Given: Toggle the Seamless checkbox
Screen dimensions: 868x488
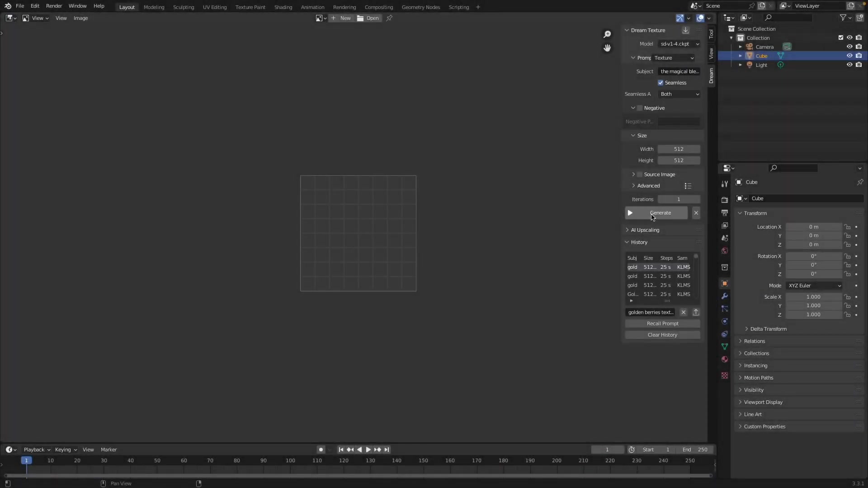Looking at the screenshot, I should (x=660, y=83).
